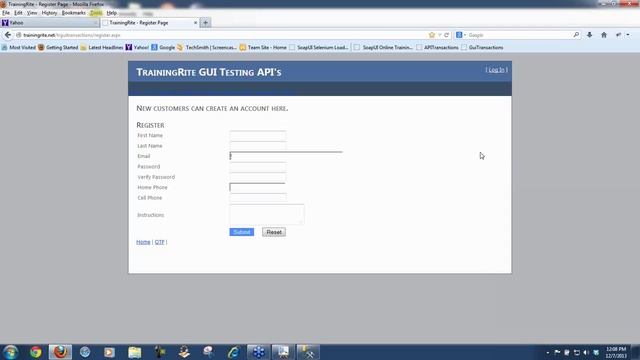Click the Log In link in page header
The height and width of the screenshot is (360, 640).
[x=496, y=70]
